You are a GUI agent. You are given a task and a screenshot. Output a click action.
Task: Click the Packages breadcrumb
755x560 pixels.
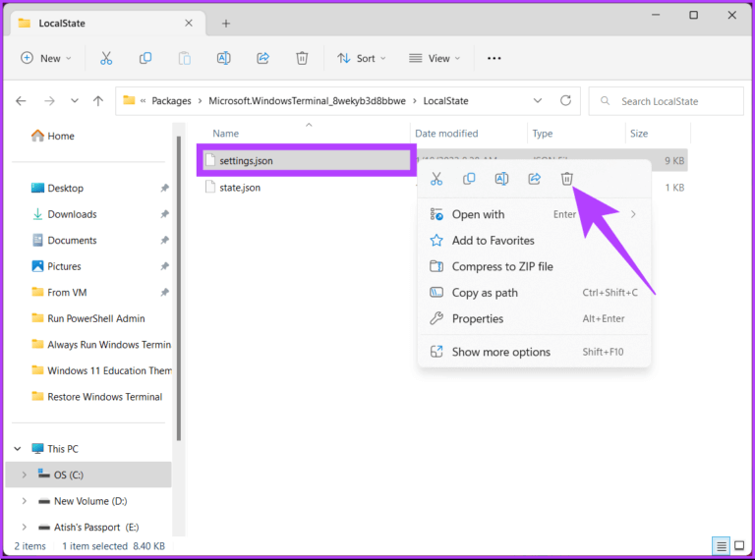tap(171, 101)
